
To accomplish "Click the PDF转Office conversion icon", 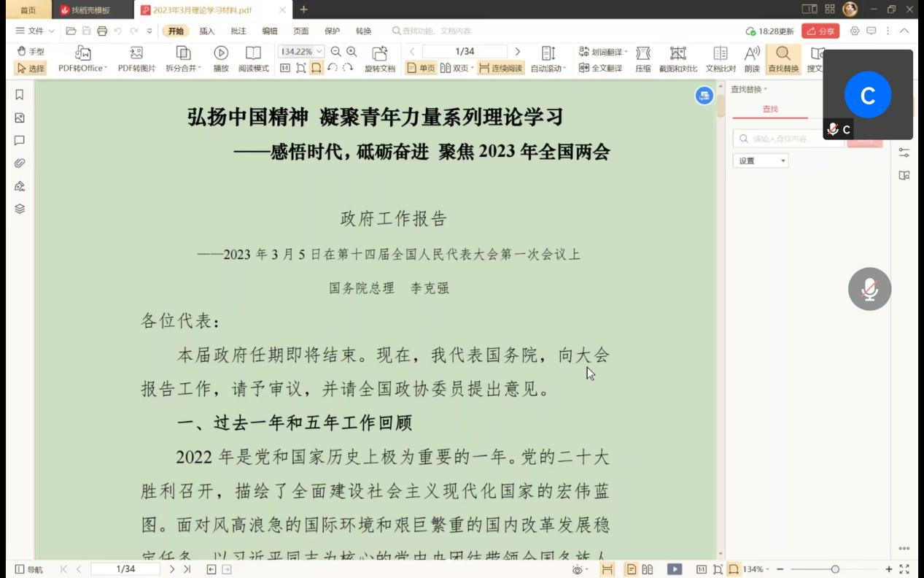I will click(x=82, y=53).
